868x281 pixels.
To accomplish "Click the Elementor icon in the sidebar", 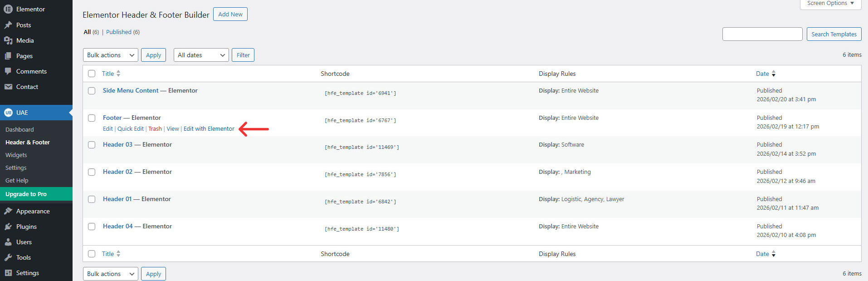I will click(8, 9).
